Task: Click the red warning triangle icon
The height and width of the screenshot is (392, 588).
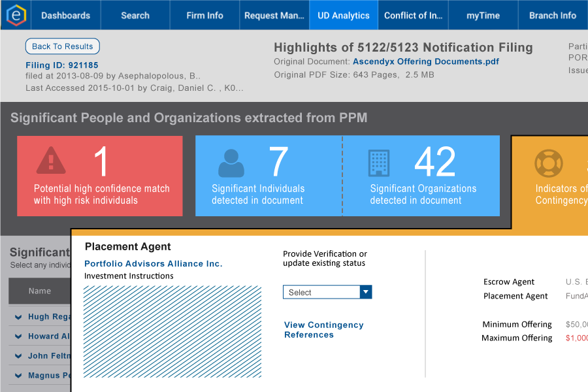Action: coord(50,161)
